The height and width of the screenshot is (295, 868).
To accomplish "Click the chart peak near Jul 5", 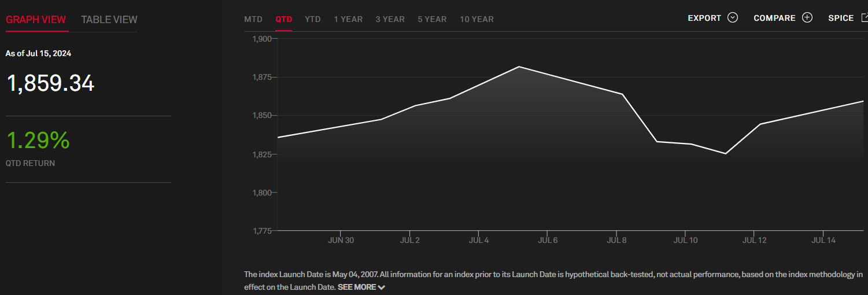I will [x=519, y=67].
